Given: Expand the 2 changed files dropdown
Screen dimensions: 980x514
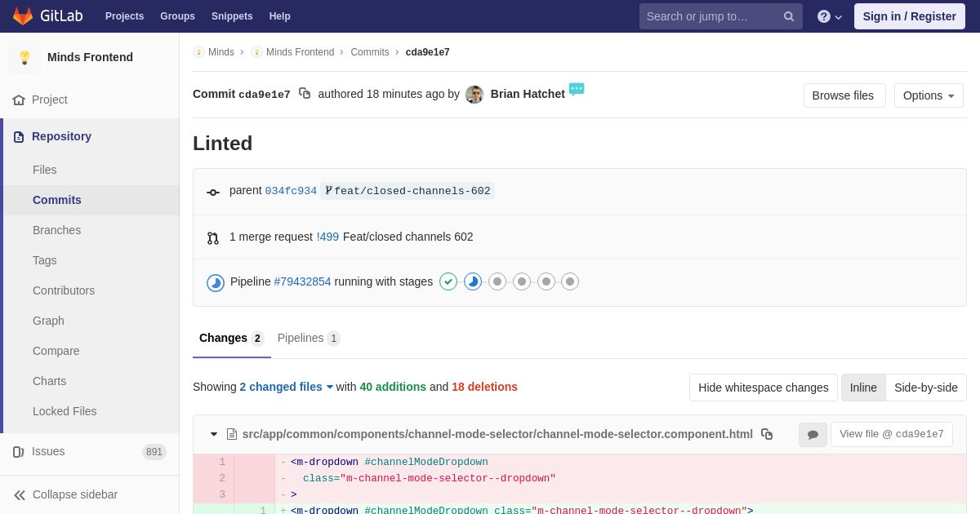Looking at the screenshot, I should (287, 387).
